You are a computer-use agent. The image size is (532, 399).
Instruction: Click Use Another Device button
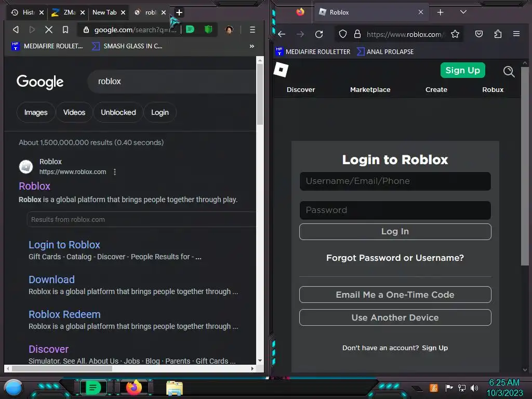click(x=395, y=317)
